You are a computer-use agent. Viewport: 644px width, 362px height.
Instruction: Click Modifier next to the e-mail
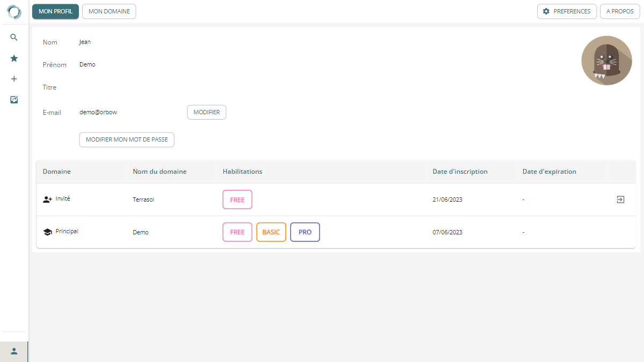tap(207, 112)
